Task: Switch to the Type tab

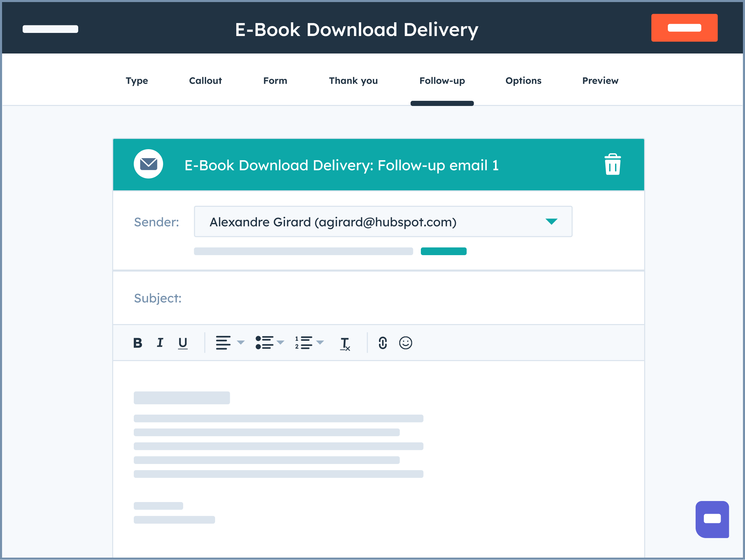Action: (137, 81)
